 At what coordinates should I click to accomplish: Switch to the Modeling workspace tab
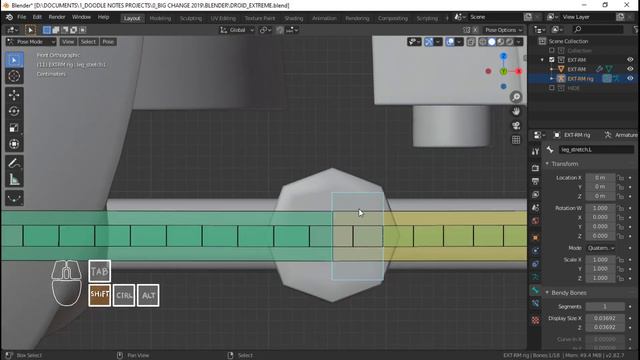click(160, 18)
